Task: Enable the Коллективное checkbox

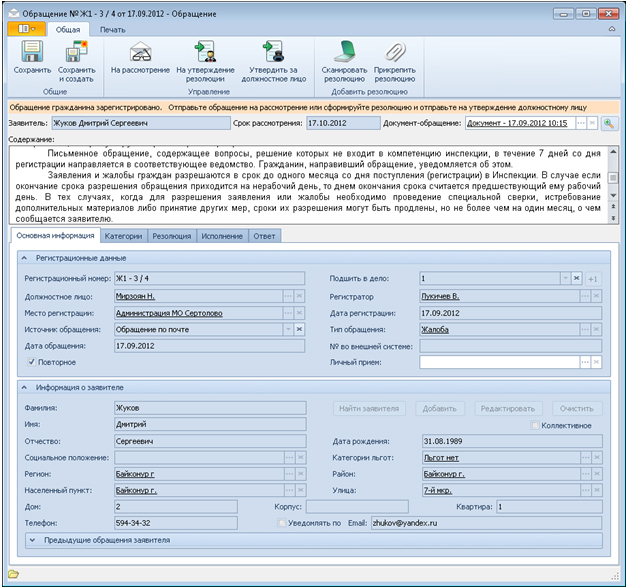Action: coord(535,425)
